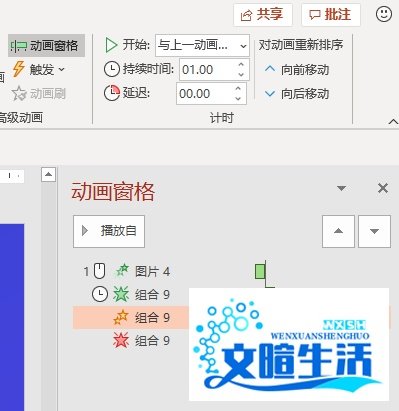
Task: Click the mouse-click trigger icon of 图片 4
Action: 99,271
